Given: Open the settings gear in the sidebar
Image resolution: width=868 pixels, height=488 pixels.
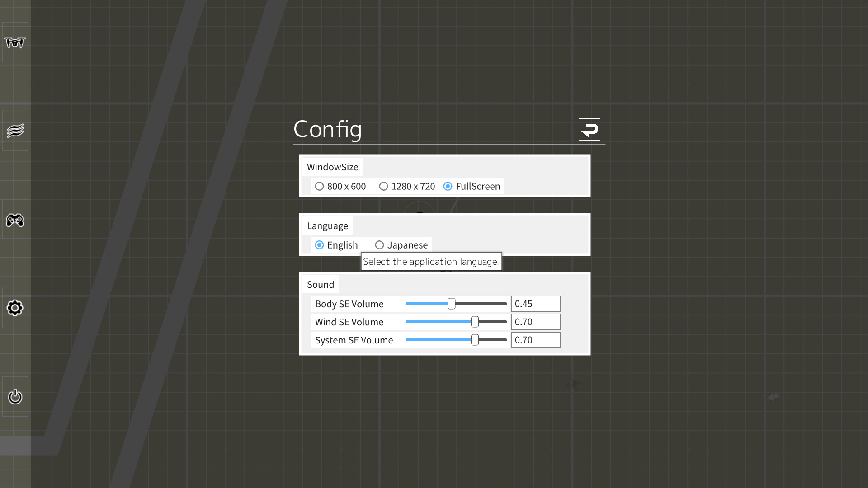Looking at the screenshot, I should [x=15, y=308].
